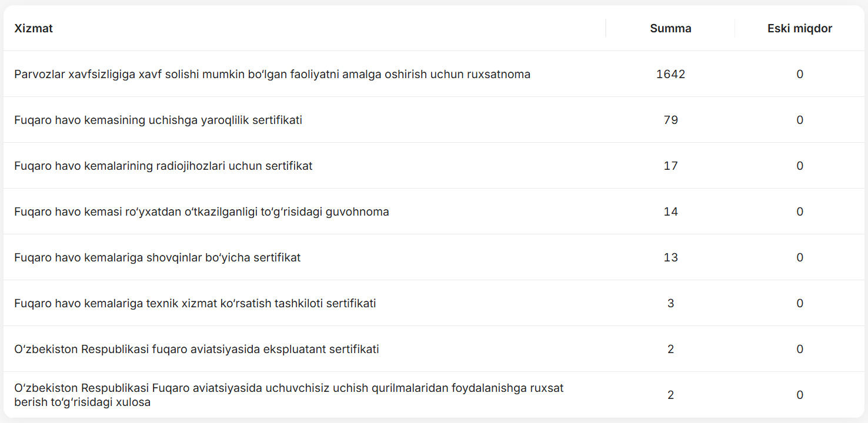Select the ro'yxatdan o'tkazilganligi to'g'risidagi guvohnoma row
Viewport: 868px width, 423px height.
(202, 211)
